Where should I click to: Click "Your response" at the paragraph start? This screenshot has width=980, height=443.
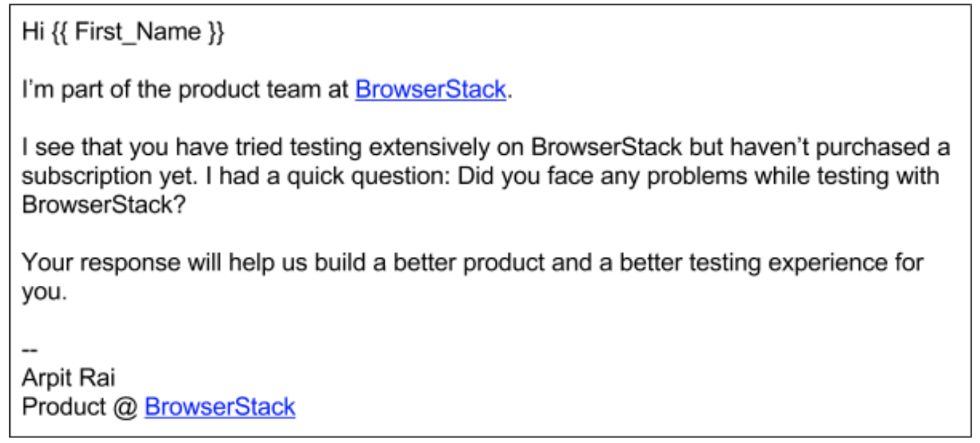tap(101, 263)
